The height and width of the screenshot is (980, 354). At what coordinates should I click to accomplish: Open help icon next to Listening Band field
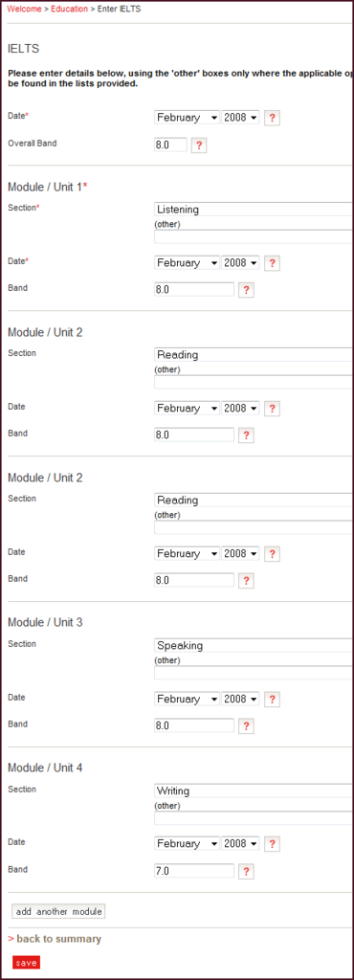tap(246, 290)
